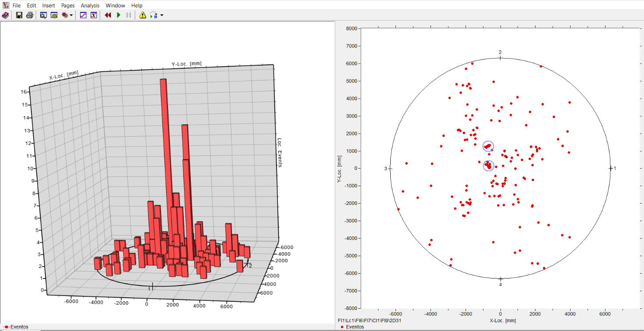The height and width of the screenshot is (331, 644).
Task: Click the red X chart icon
Action: point(94,15)
